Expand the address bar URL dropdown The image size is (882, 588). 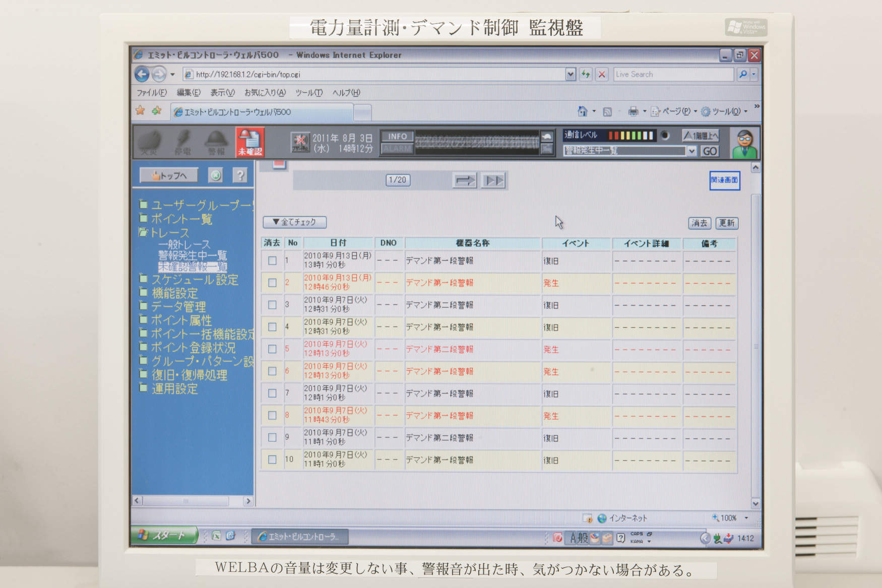(570, 75)
